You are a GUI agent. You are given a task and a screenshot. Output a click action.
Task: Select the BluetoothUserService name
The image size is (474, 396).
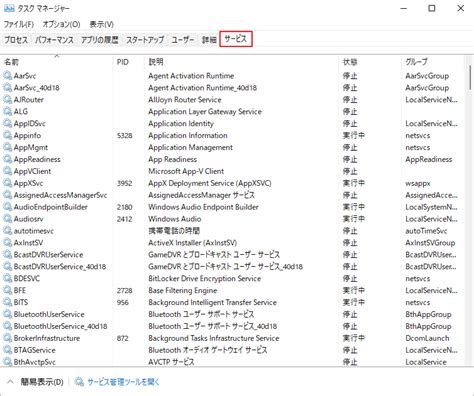(49, 314)
